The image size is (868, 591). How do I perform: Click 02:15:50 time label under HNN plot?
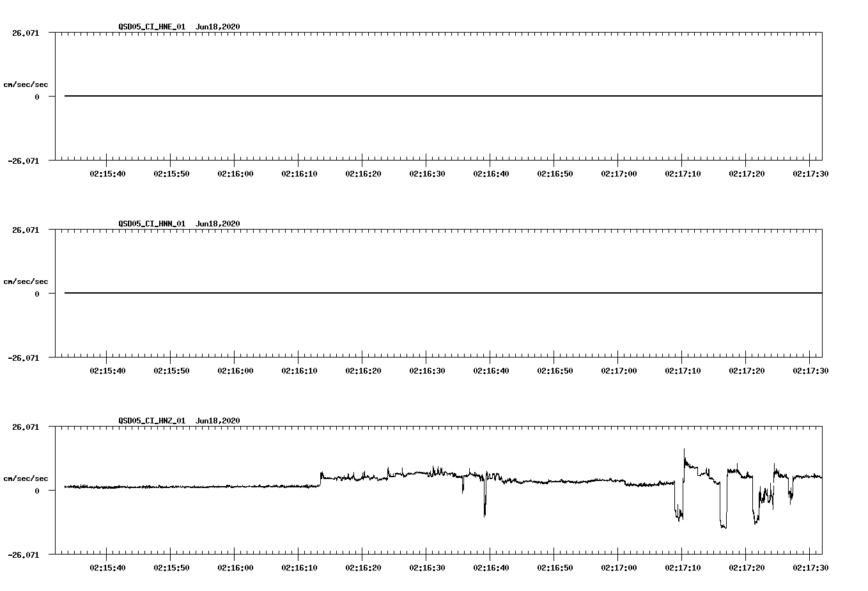click(171, 371)
